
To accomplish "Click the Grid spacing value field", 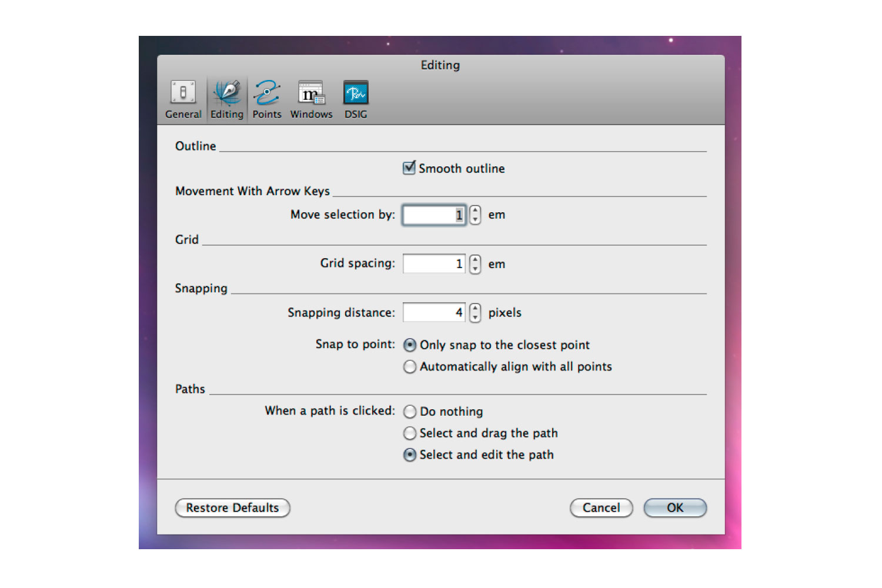I will click(434, 264).
